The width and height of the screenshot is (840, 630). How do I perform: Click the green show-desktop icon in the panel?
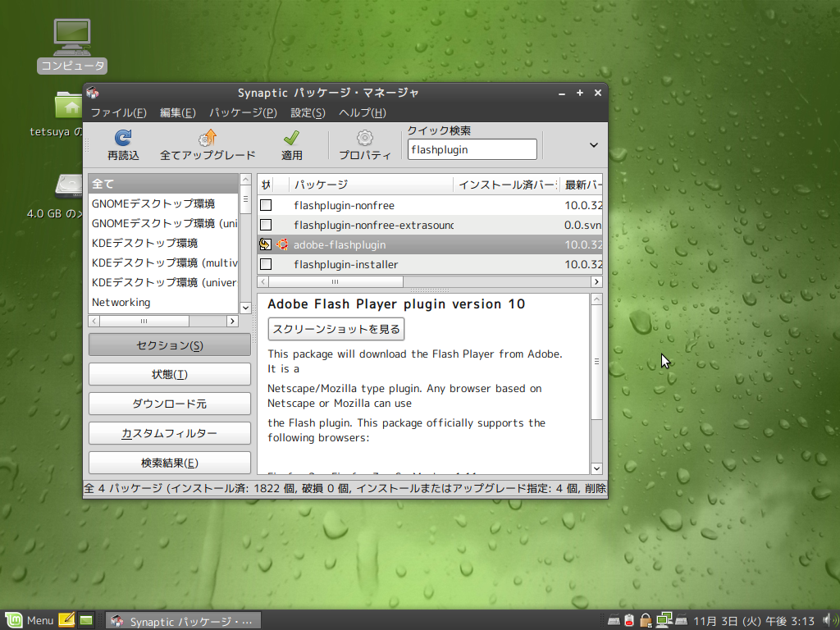click(86, 620)
